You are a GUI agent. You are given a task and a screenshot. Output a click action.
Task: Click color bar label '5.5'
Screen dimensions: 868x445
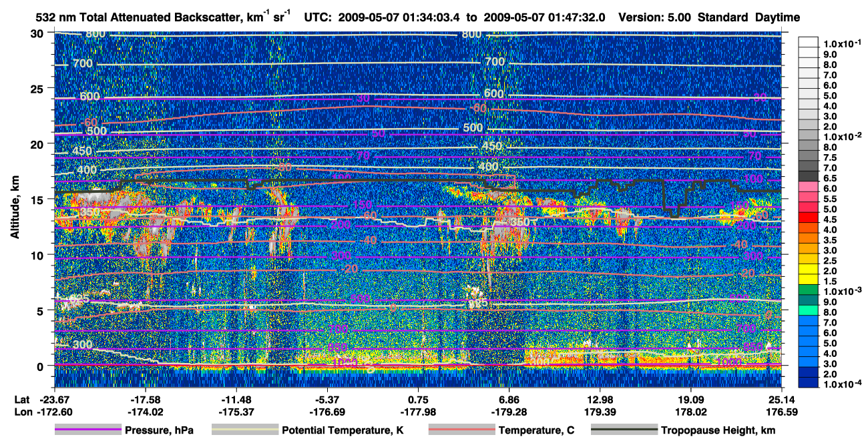tap(830, 199)
